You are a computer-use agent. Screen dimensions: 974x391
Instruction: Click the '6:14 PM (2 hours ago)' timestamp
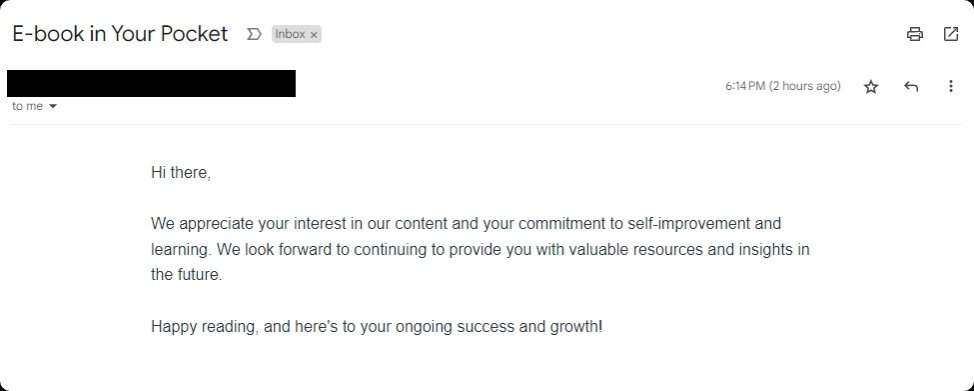(783, 86)
